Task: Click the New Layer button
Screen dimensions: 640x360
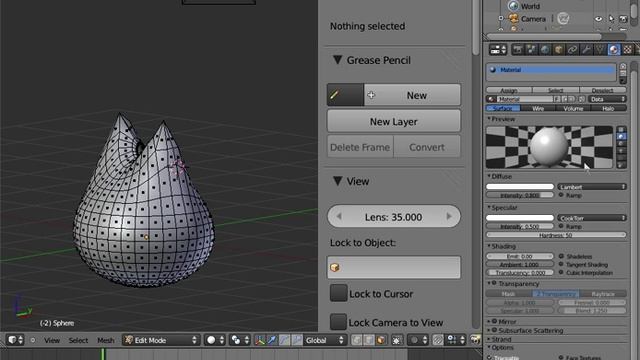Action: tap(393, 121)
